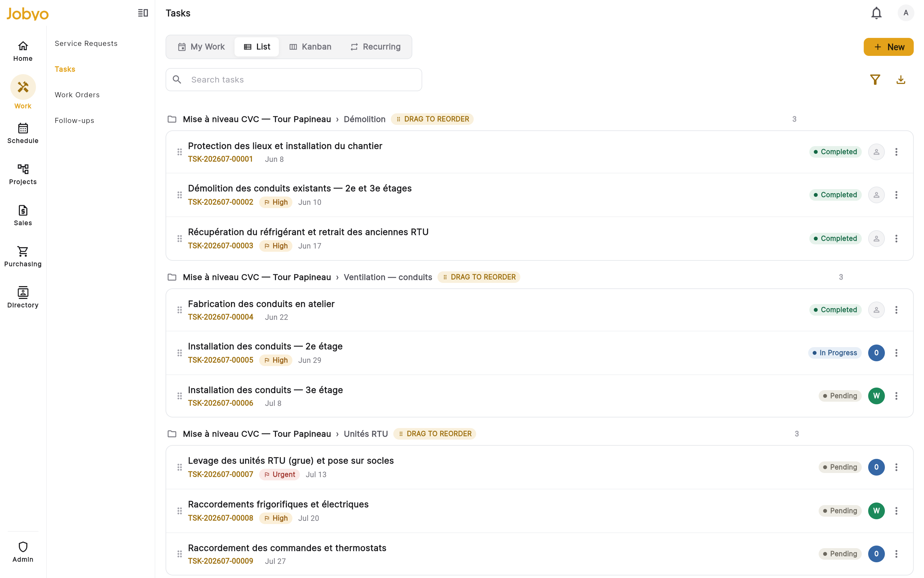Switch to the Kanban tab
Viewport: 924px width, 578px height.
click(x=310, y=47)
